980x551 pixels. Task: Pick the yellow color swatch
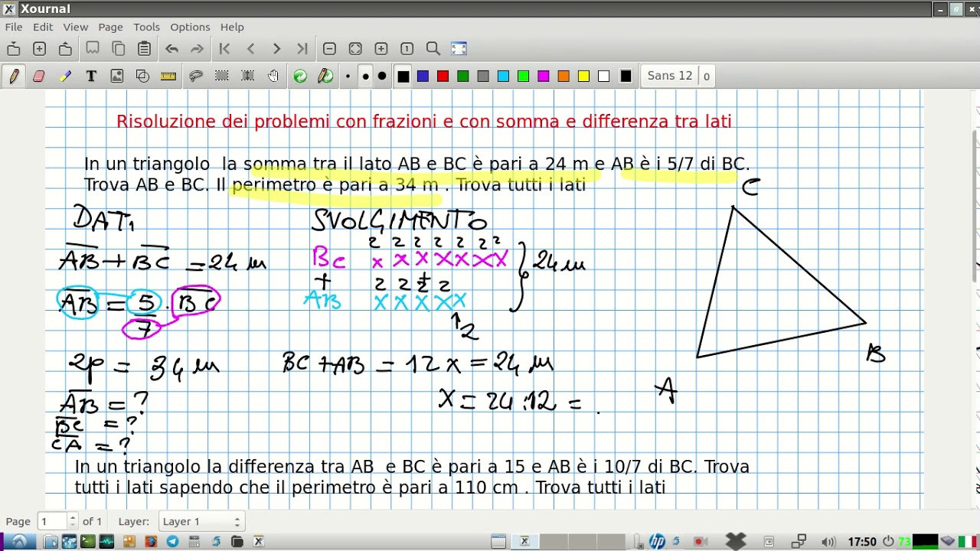coord(583,76)
